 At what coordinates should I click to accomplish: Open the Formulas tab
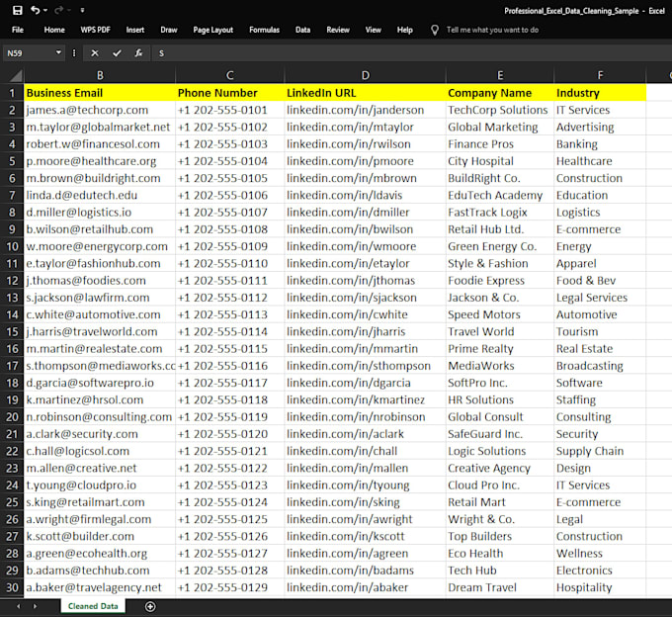tap(265, 30)
